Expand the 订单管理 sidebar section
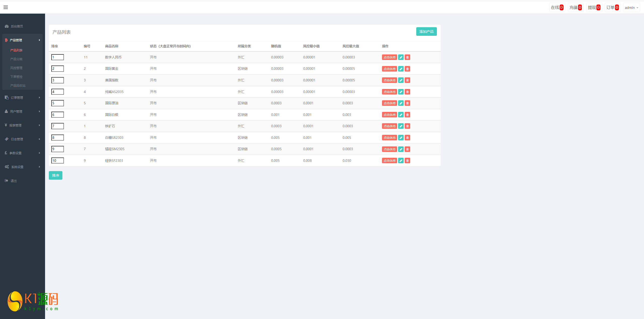This screenshot has height=319, width=644. point(22,98)
